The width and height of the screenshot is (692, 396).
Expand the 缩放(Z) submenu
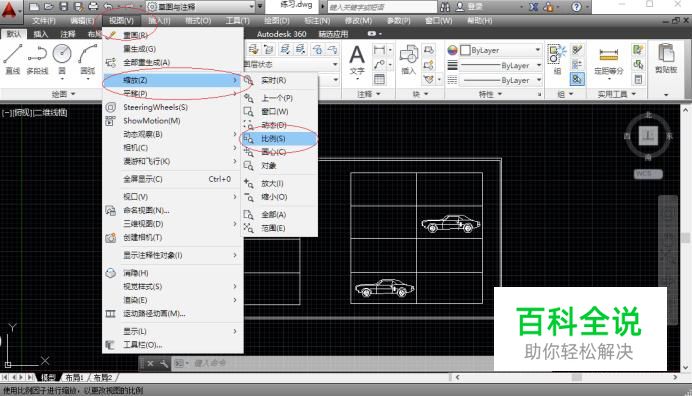pos(173,80)
